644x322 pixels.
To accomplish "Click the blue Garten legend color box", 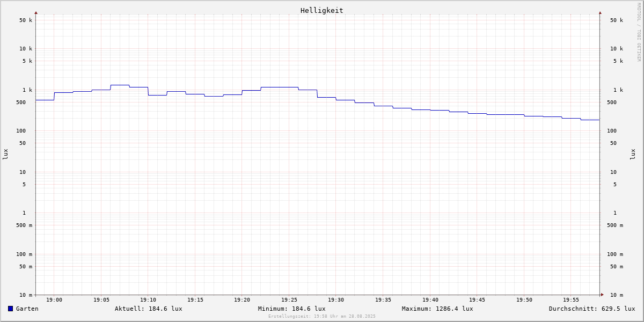I will pos(10,309).
